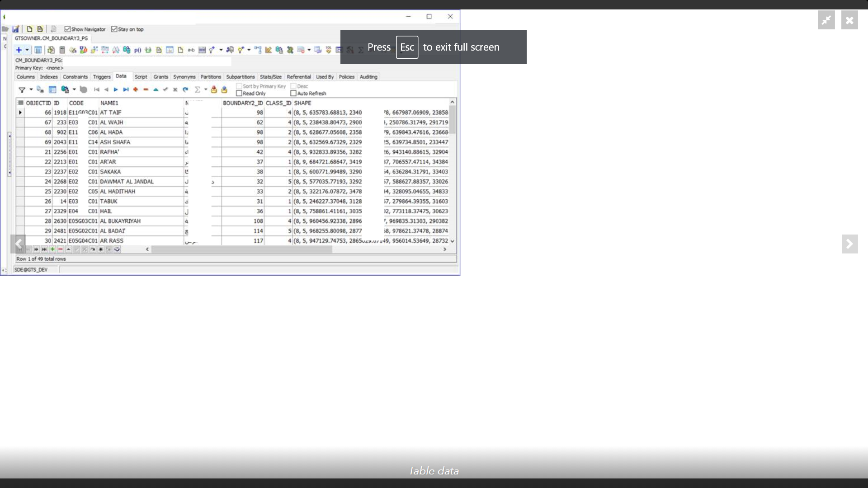Open the Script tab
The width and height of the screenshot is (868, 488).
point(141,77)
